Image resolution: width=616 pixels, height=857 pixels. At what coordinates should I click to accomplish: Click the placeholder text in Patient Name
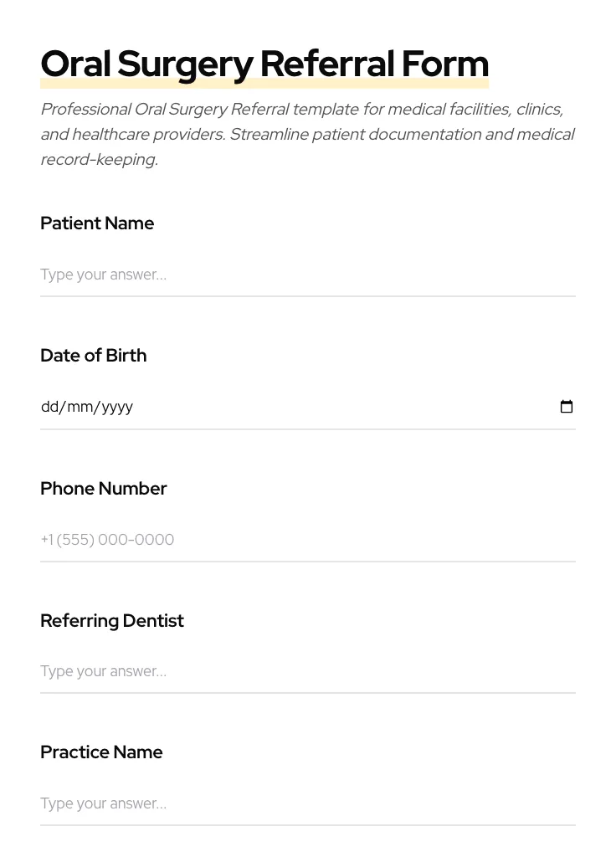coord(103,274)
